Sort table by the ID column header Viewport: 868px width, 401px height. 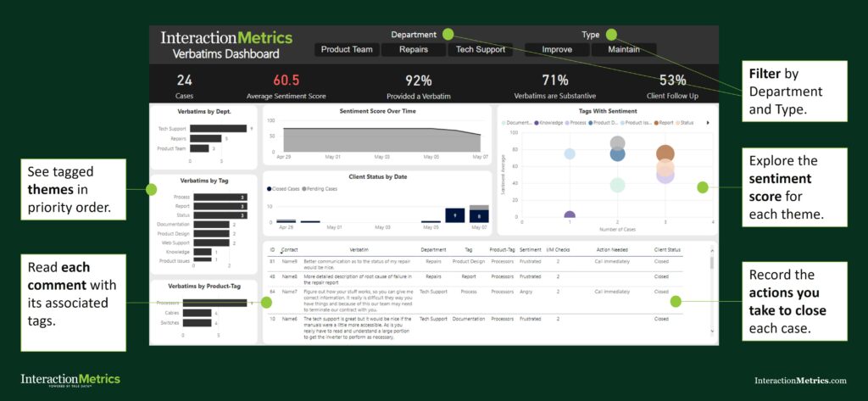(272, 250)
